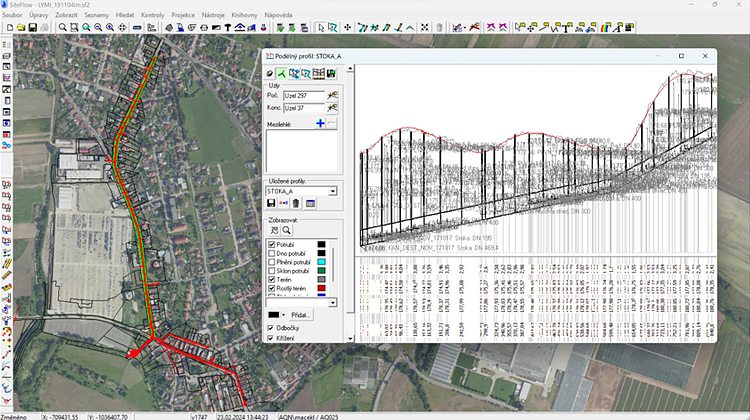Click the Konc. node input field

coord(304,108)
